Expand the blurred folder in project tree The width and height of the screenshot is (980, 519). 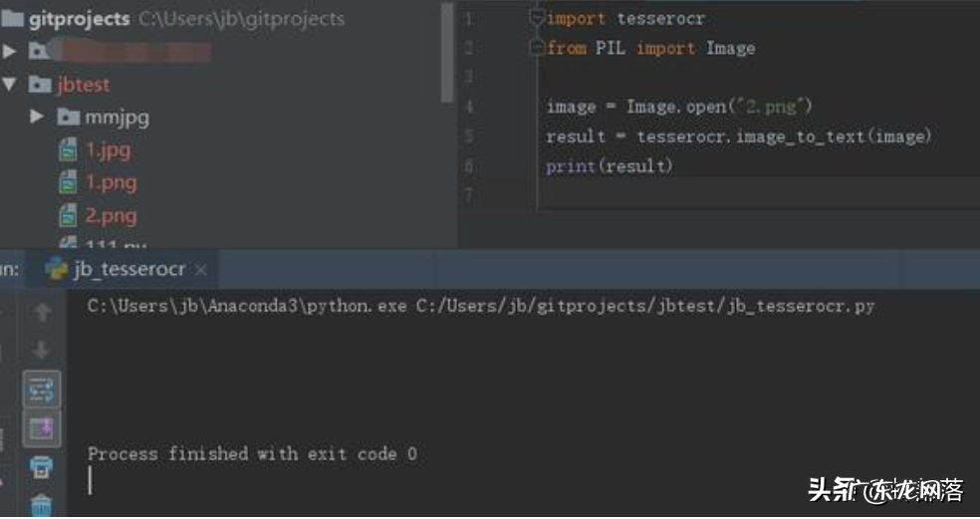pos(10,50)
